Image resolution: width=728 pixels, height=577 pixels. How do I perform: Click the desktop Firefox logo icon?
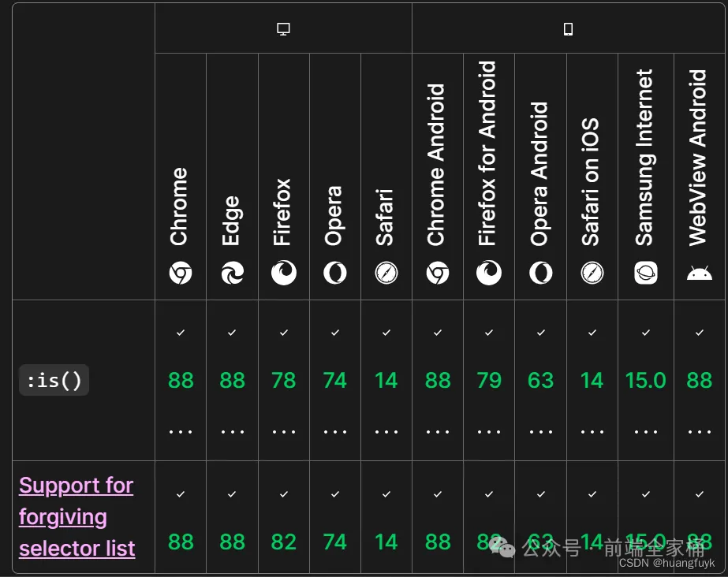[284, 273]
